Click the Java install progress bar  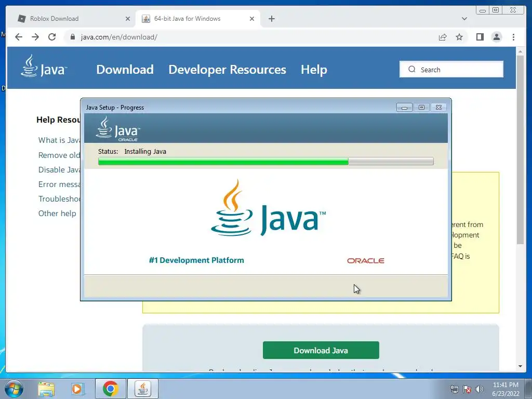coord(265,161)
